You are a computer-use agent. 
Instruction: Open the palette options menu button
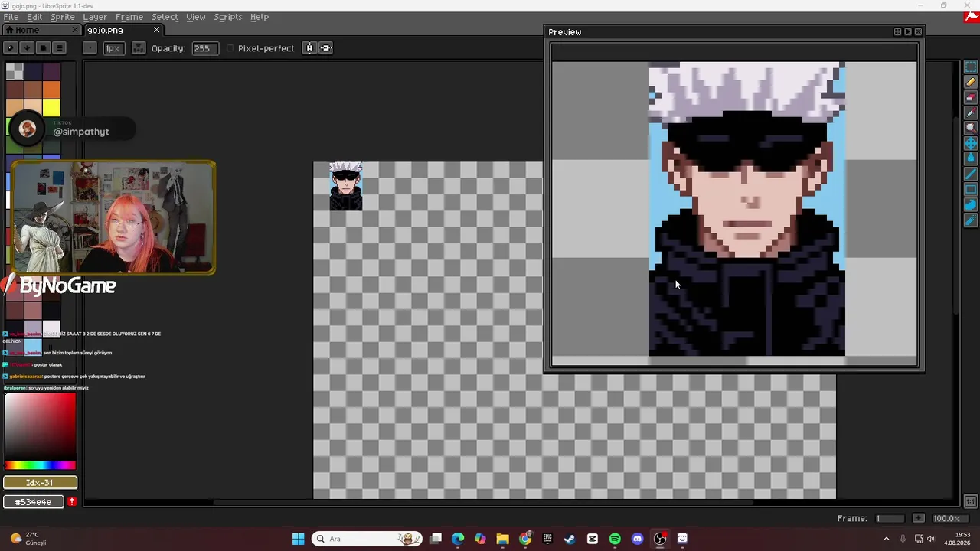(x=60, y=48)
